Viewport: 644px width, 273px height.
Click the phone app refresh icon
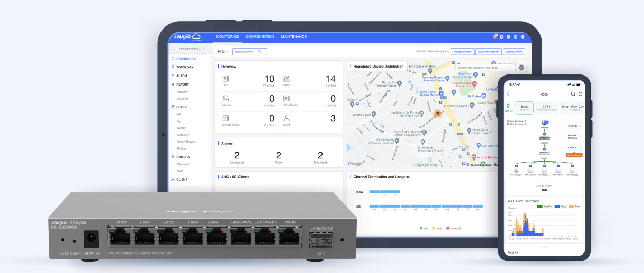click(580, 94)
